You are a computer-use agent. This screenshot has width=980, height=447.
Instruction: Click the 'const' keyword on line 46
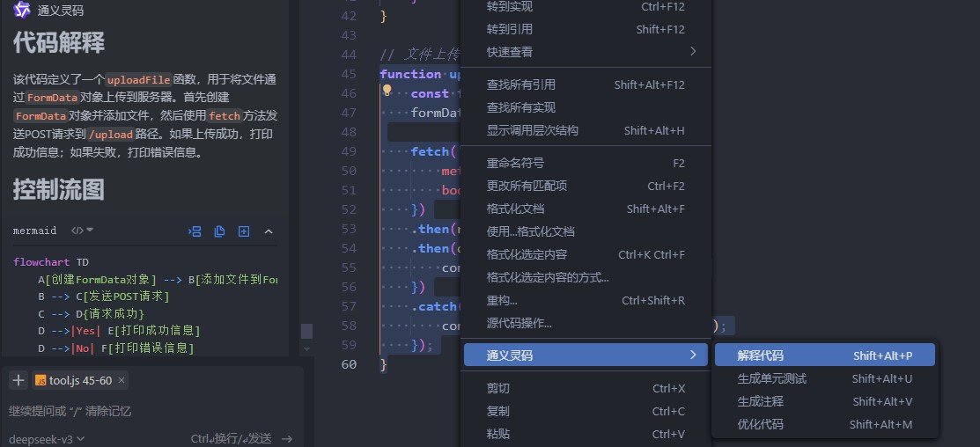(430, 93)
